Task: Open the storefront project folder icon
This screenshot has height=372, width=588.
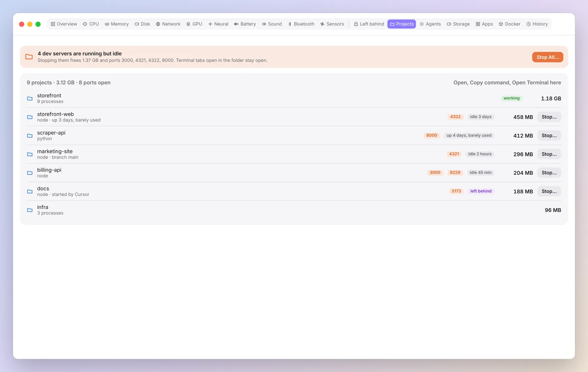Action: coord(30,99)
